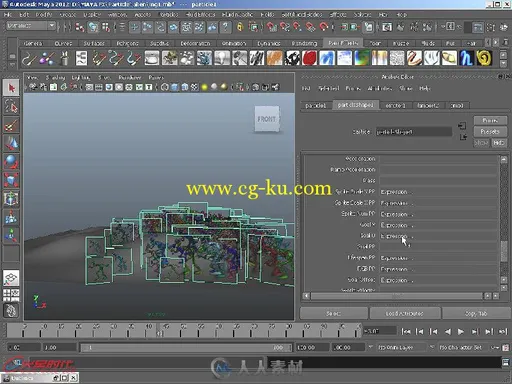This screenshot has width=512, height=384.
Task: Open the Dynamics menu set dropdown
Action: 31,26
